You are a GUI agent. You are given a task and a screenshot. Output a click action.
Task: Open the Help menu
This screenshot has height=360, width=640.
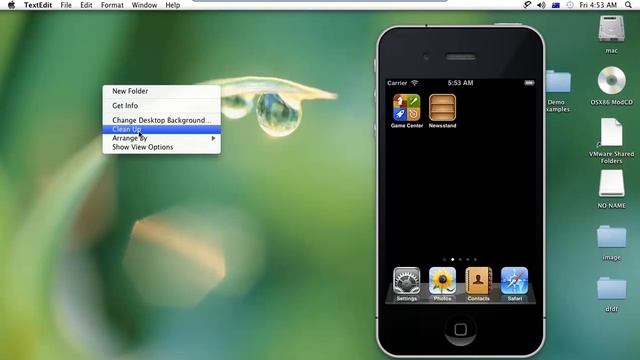point(172,5)
